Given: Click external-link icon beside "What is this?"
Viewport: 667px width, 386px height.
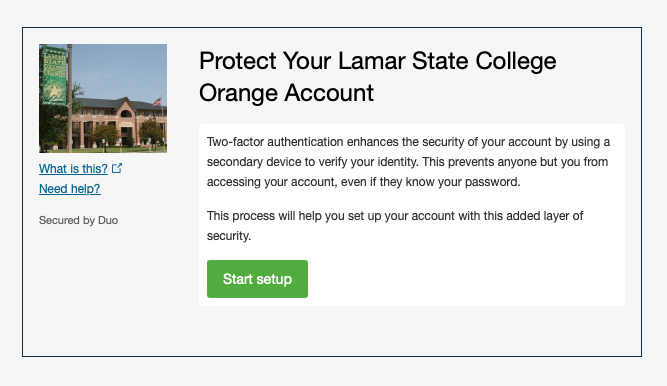Looking at the screenshot, I should pos(117,168).
